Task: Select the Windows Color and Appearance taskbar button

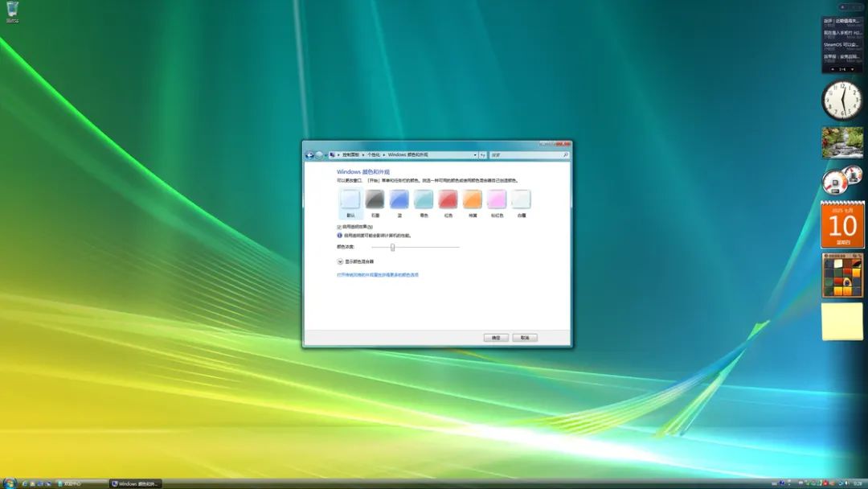Action: click(136, 484)
